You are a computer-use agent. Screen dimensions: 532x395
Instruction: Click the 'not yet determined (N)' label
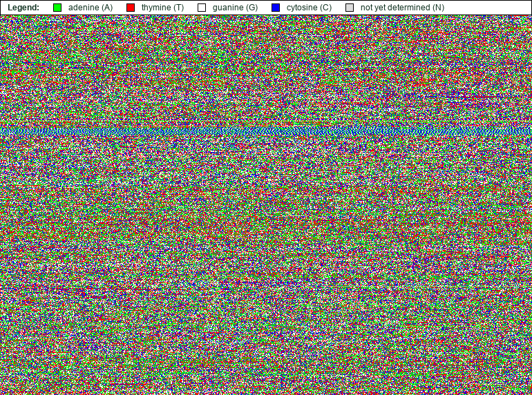402,8
